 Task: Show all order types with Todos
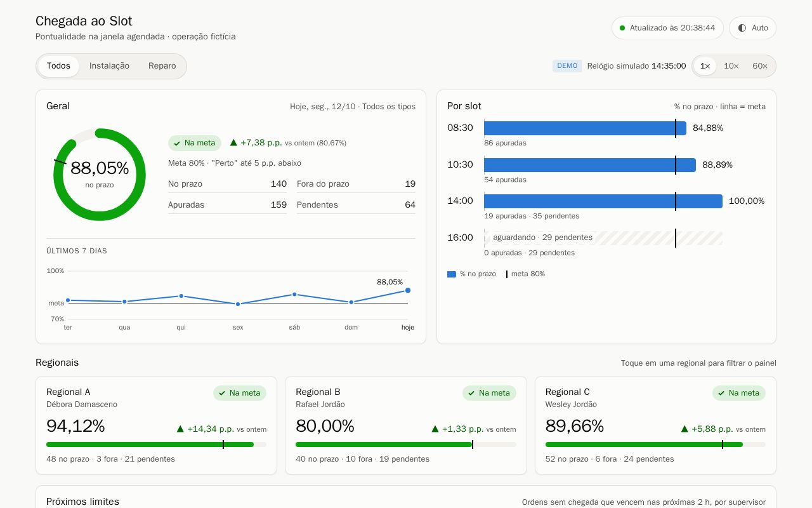point(58,66)
